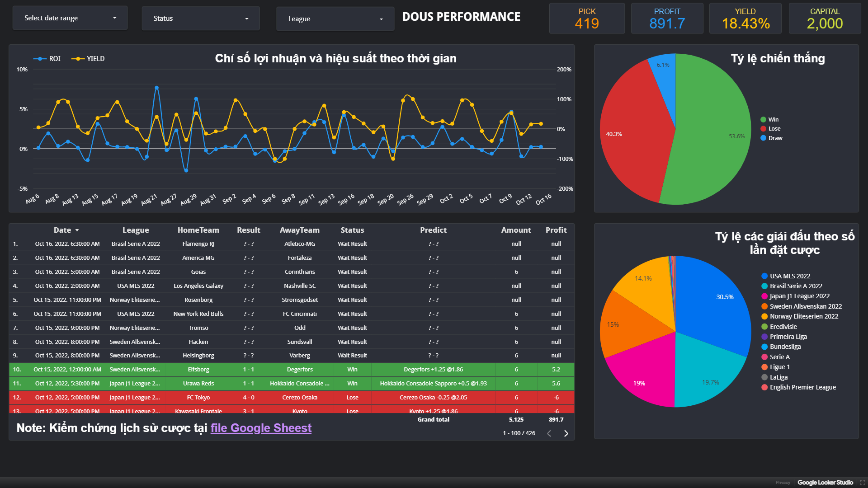Toggle Draw legend entry in pie chart
The image size is (868, 488).
[775, 138]
